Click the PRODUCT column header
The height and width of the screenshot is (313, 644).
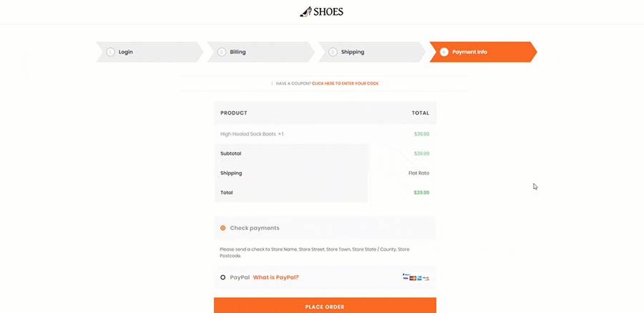234,113
